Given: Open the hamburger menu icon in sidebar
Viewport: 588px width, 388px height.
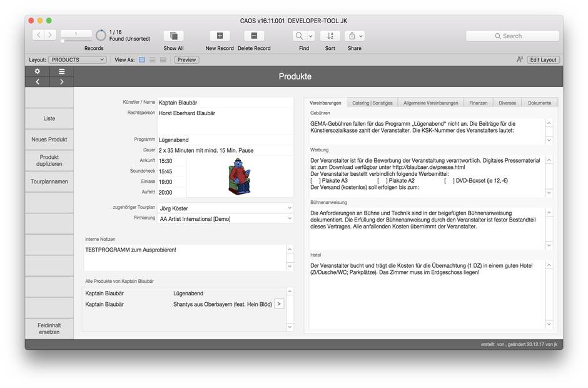Looking at the screenshot, I should click(61, 71).
